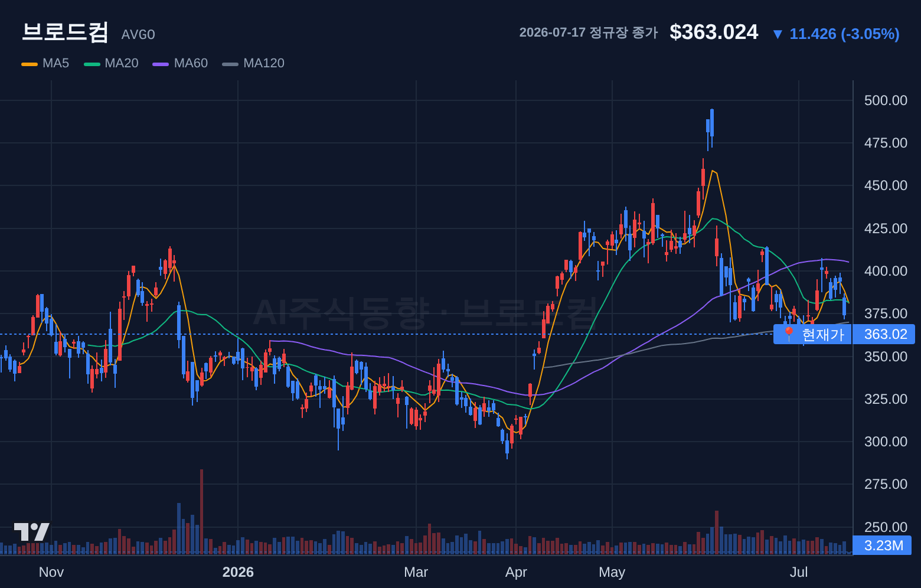
Task: Click the 2026-07-17 정규장 종가 date label
Action: (x=588, y=32)
